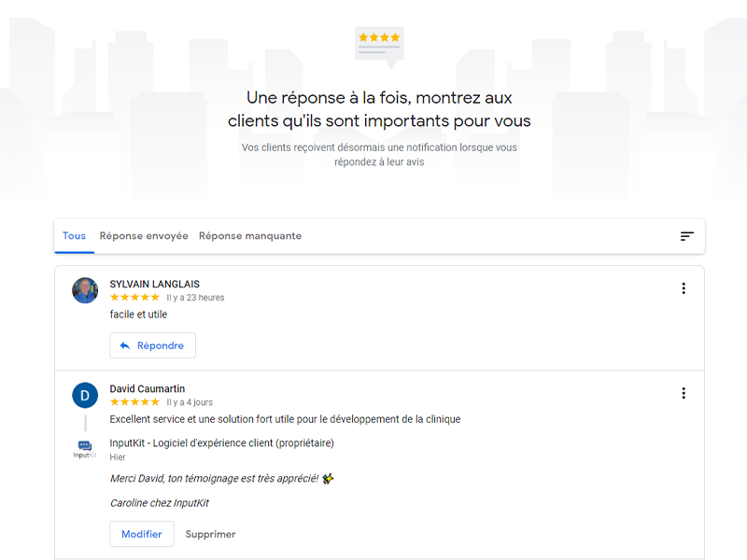Reply to Sylvain Langlais' review
This screenshot has width=747, height=560.
(x=152, y=345)
